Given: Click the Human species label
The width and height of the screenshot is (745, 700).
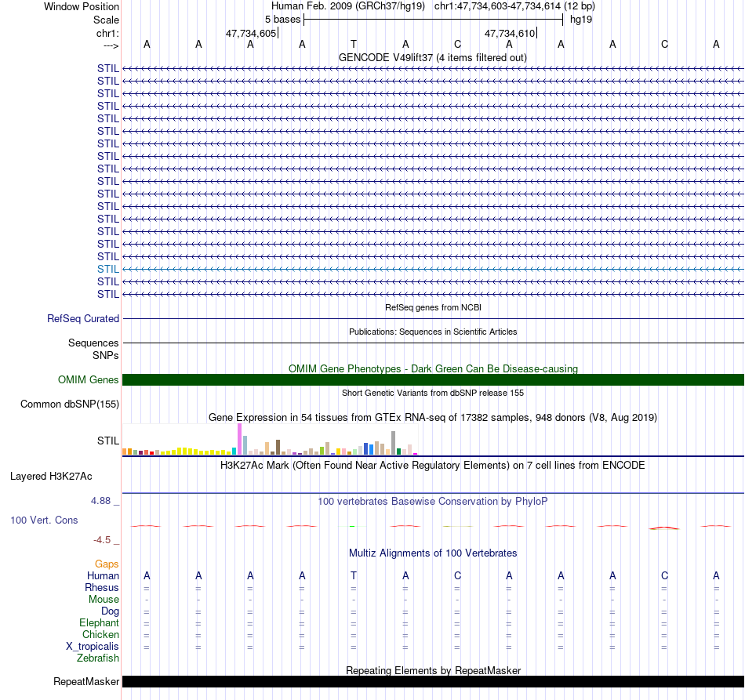Looking at the screenshot, I should click(x=103, y=575).
